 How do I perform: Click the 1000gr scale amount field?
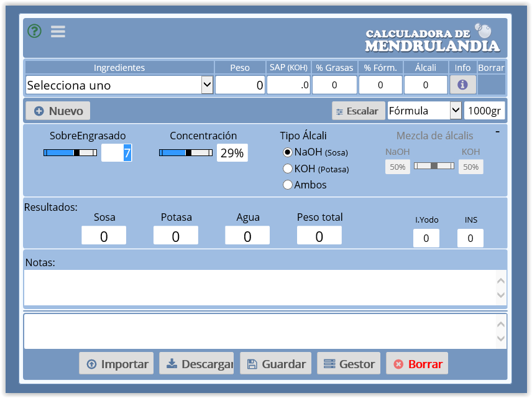[x=485, y=111]
